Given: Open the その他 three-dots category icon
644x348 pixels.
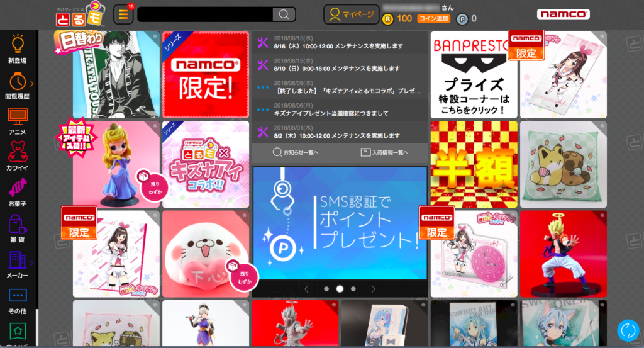Looking at the screenshot, I should [x=18, y=295].
